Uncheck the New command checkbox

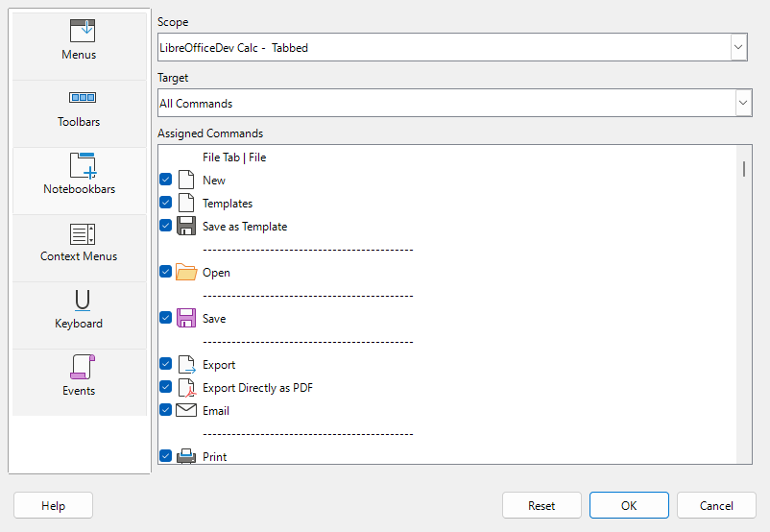click(x=165, y=180)
